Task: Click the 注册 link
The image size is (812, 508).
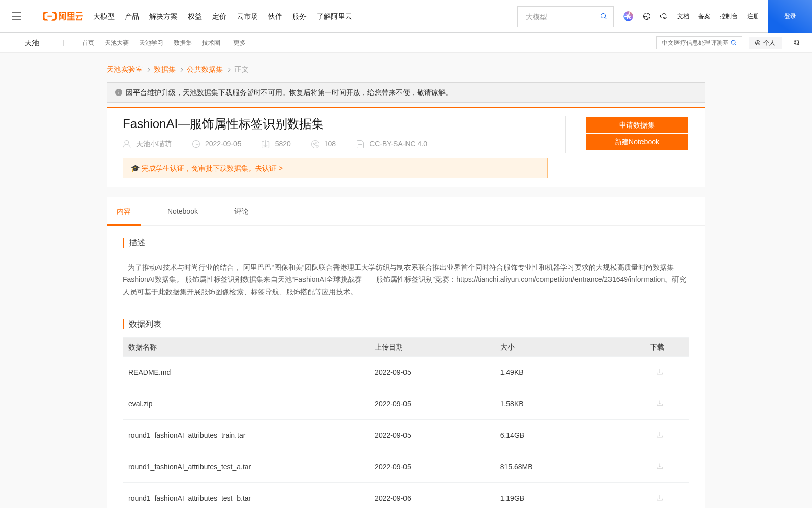Action: coord(753,16)
